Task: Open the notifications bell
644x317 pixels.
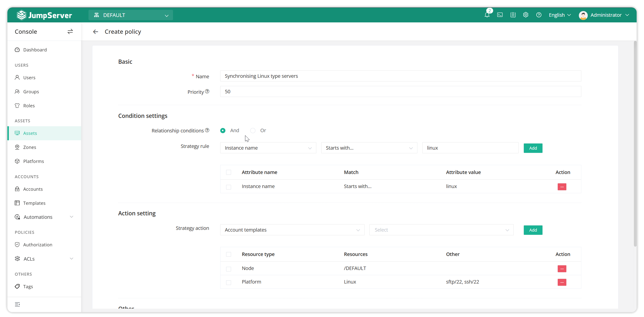Action: tap(487, 15)
